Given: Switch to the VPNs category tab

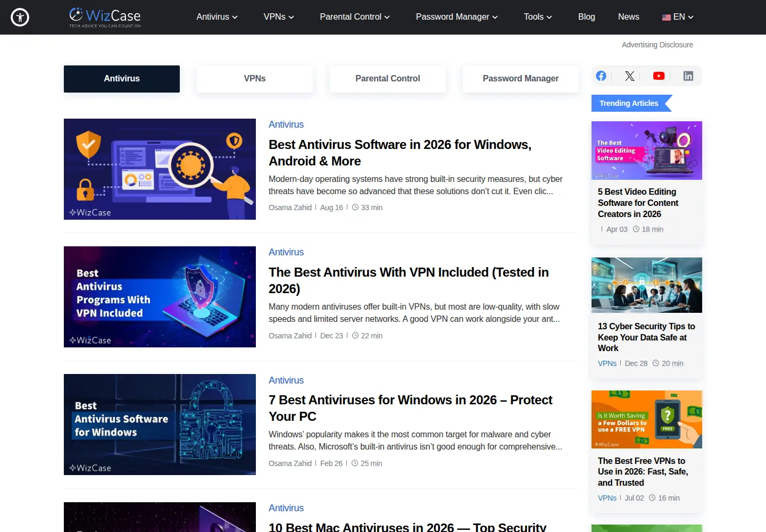Looking at the screenshot, I should [x=255, y=79].
